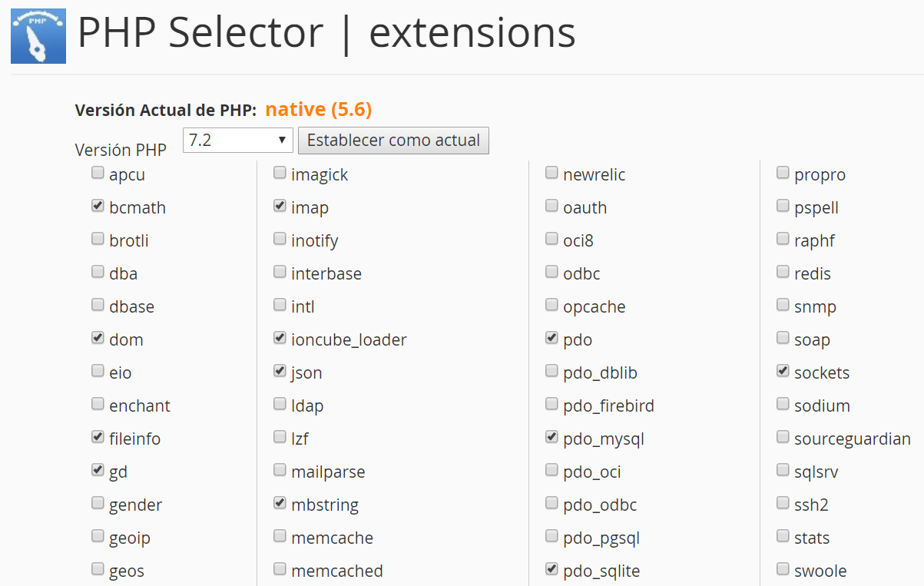Open the PHP version dropdown
Image resolution: width=924 pixels, height=586 pixels.
pyautogui.click(x=238, y=141)
